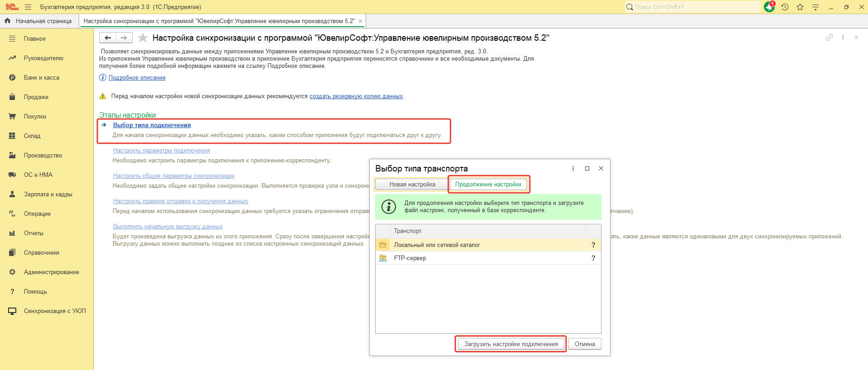Click the Справочники icon in sidebar
Screen dimensions: 868x370
pyautogui.click(x=12, y=252)
